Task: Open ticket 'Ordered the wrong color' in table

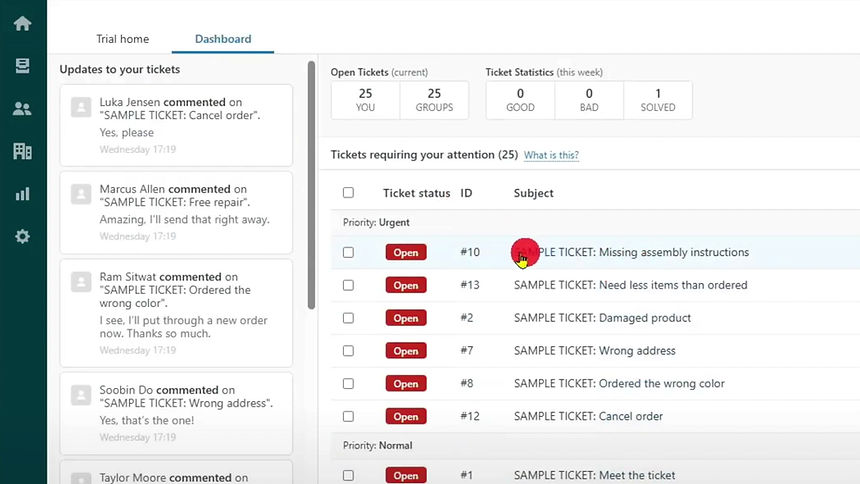Action: tap(619, 384)
